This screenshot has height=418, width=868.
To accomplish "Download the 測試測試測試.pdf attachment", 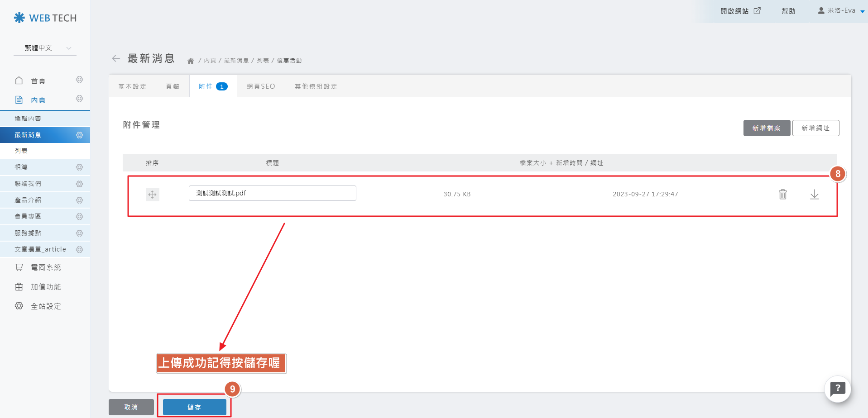I will pos(814,194).
